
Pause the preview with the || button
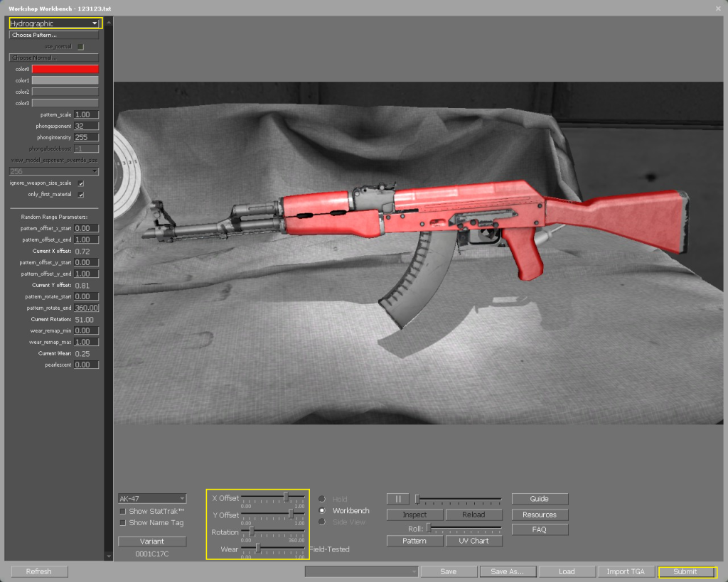pos(398,498)
